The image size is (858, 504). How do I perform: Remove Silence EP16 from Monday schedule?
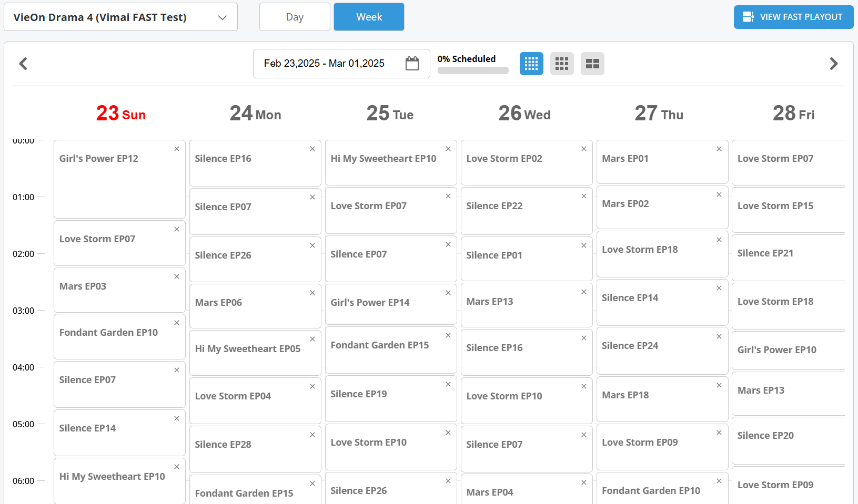pyautogui.click(x=312, y=149)
